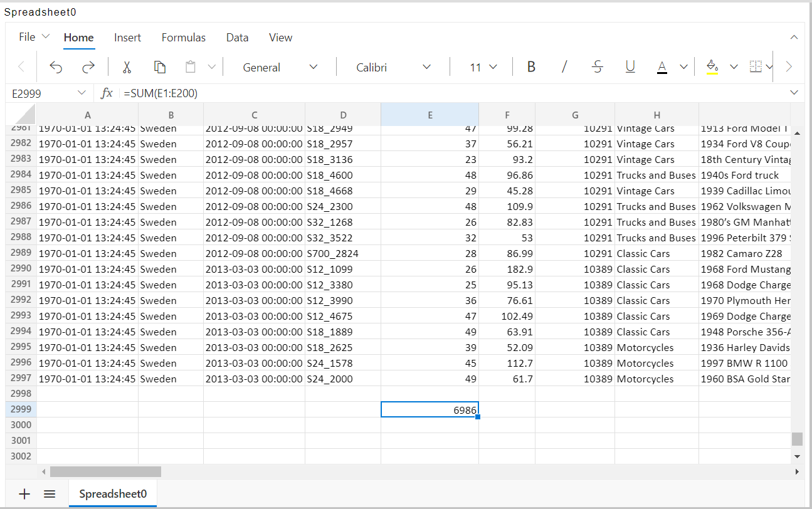This screenshot has width=812, height=509.
Task: Click vertical scrollbar up arrow
Action: (x=797, y=133)
